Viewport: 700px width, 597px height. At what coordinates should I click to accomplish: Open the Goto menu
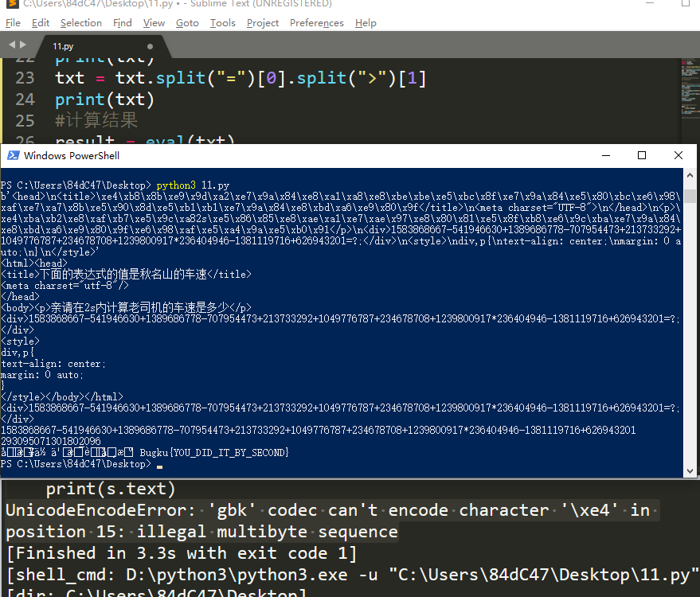pyautogui.click(x=187, y=23)
